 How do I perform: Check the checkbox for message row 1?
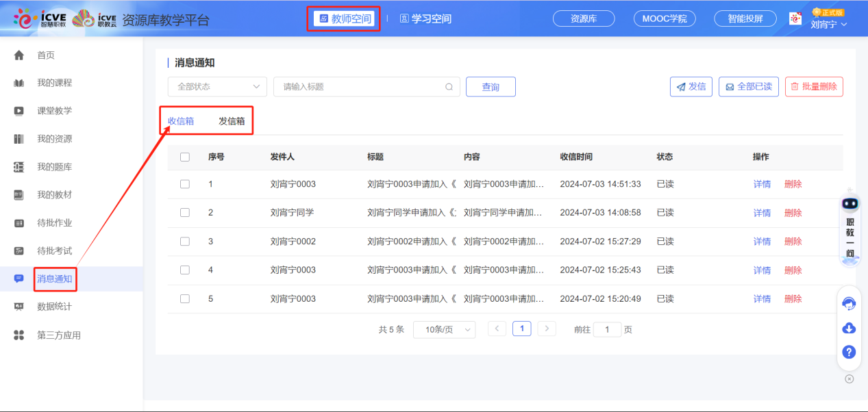[x=184, y=183]
